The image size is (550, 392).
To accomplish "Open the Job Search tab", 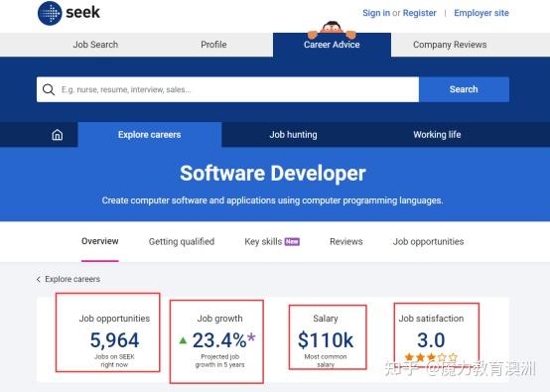I will click(95, 45).
